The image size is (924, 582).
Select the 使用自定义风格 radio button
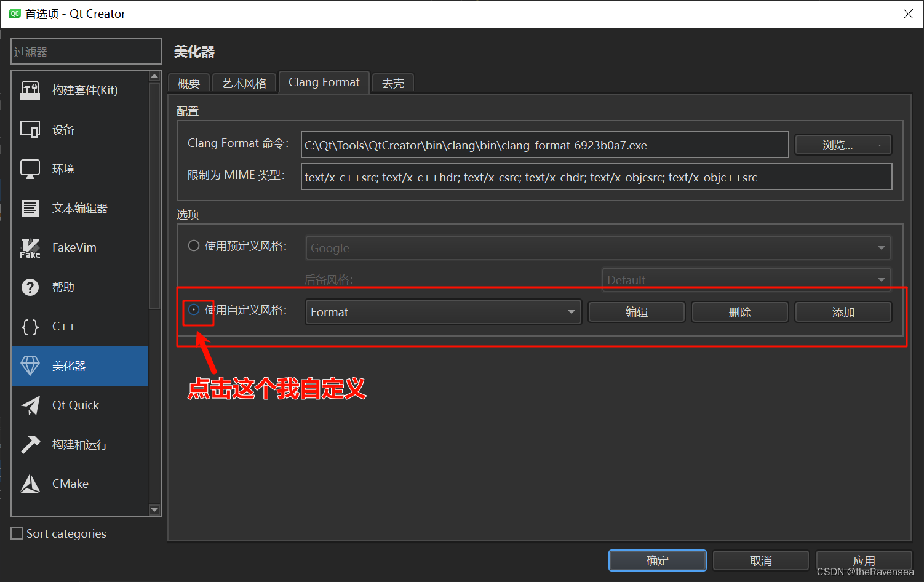194,309
